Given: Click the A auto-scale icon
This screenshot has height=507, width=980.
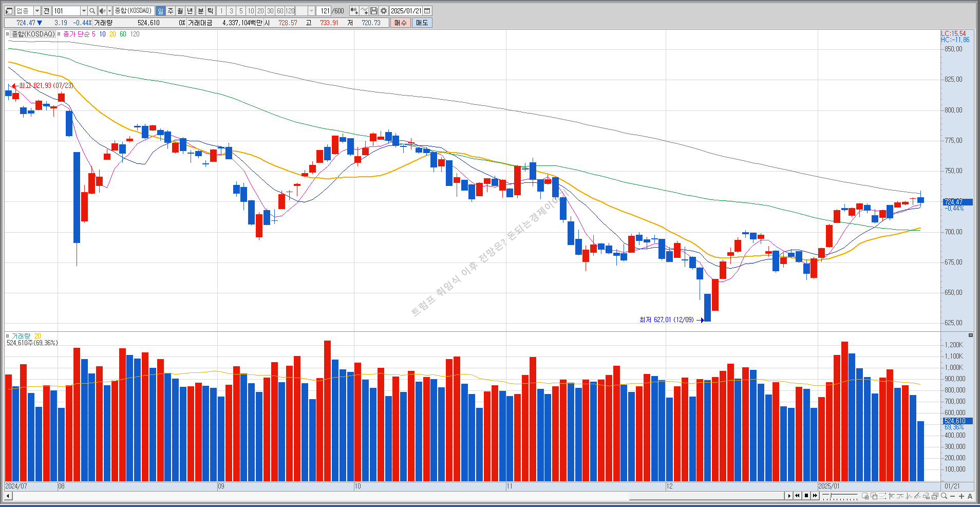Looking at the screenshot, I should coord(970,496).
